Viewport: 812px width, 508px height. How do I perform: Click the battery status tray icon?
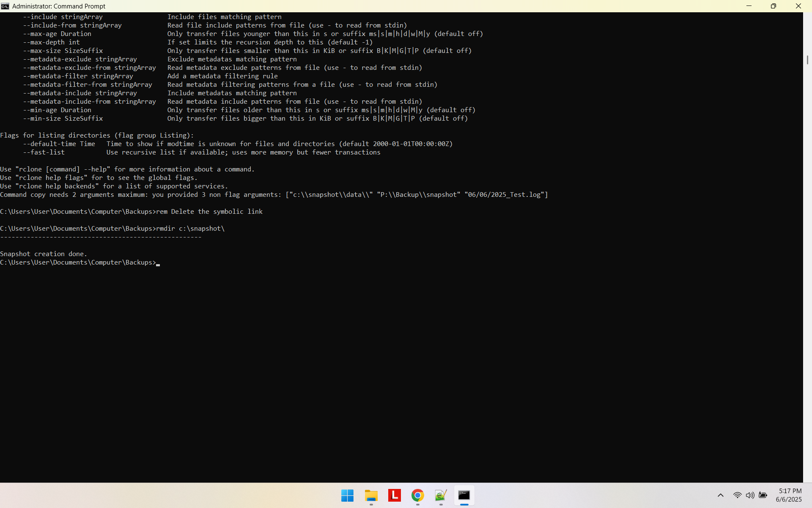pyautogui.click(x=763, y=495)
